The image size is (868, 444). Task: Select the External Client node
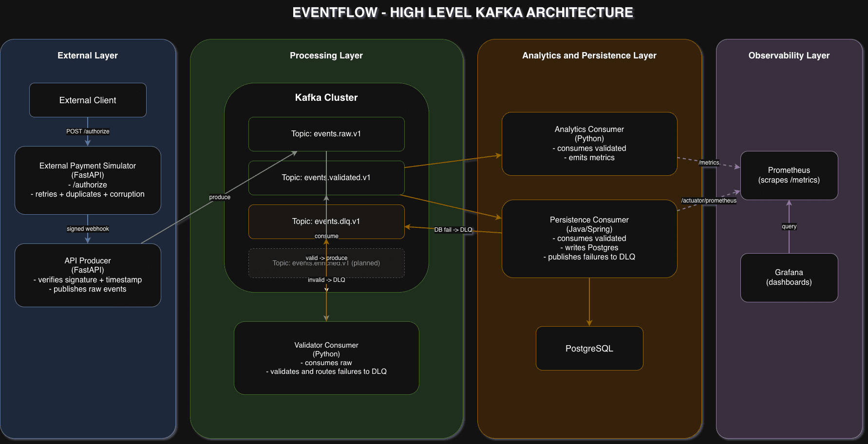tap(88, 100)
